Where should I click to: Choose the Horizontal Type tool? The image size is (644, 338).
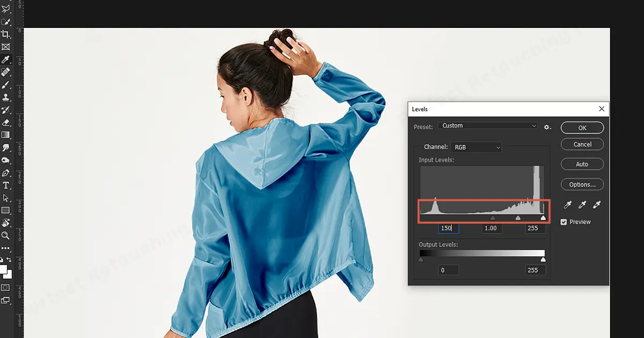[x=6, y=185]
